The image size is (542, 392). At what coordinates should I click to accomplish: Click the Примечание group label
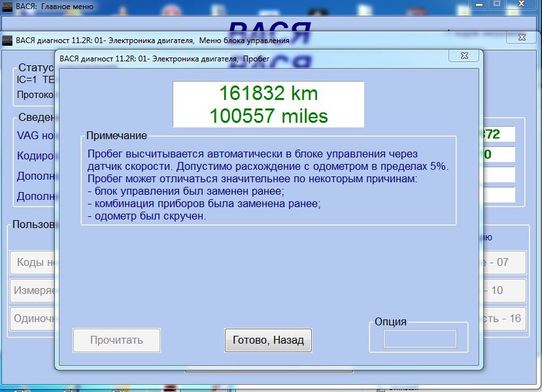click(x=116, y=135)
